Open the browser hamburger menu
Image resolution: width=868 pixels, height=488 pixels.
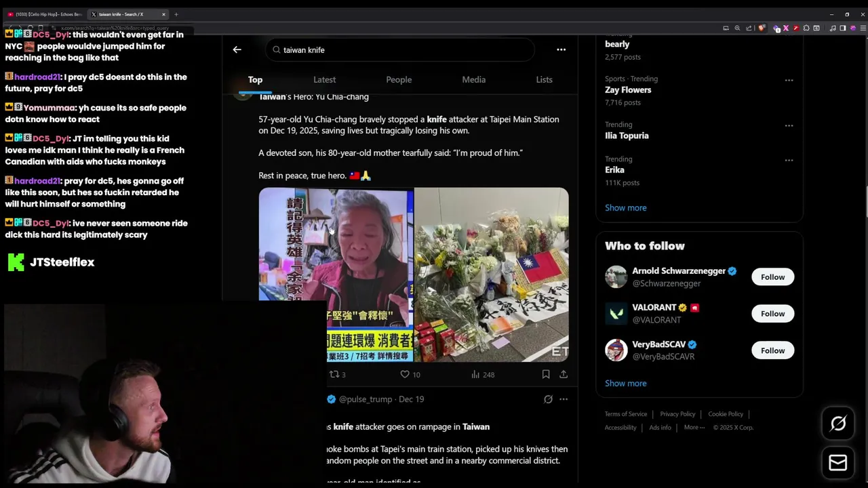pyautogui.click(x=863, y=28)
